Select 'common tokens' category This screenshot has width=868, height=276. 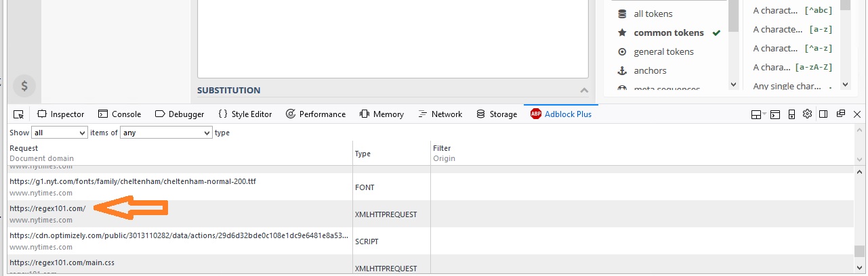(x=669, y=32)
